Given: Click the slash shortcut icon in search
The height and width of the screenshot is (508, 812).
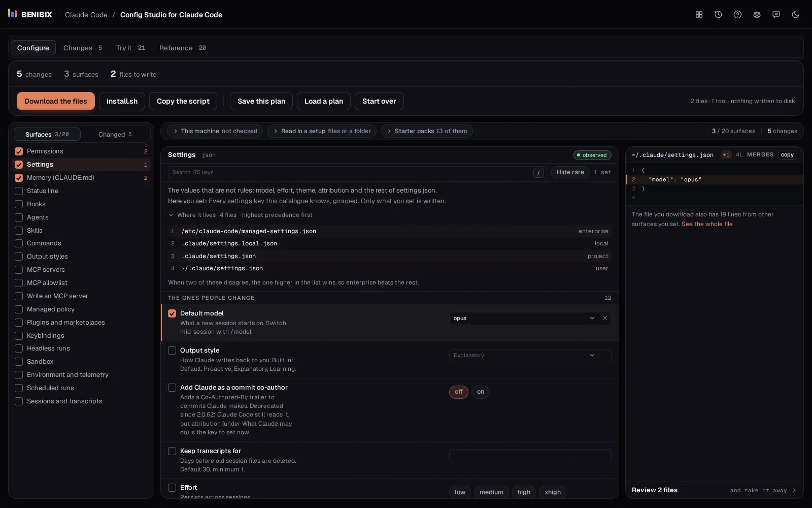Looking at the screenshot, I should coord(538,173).
